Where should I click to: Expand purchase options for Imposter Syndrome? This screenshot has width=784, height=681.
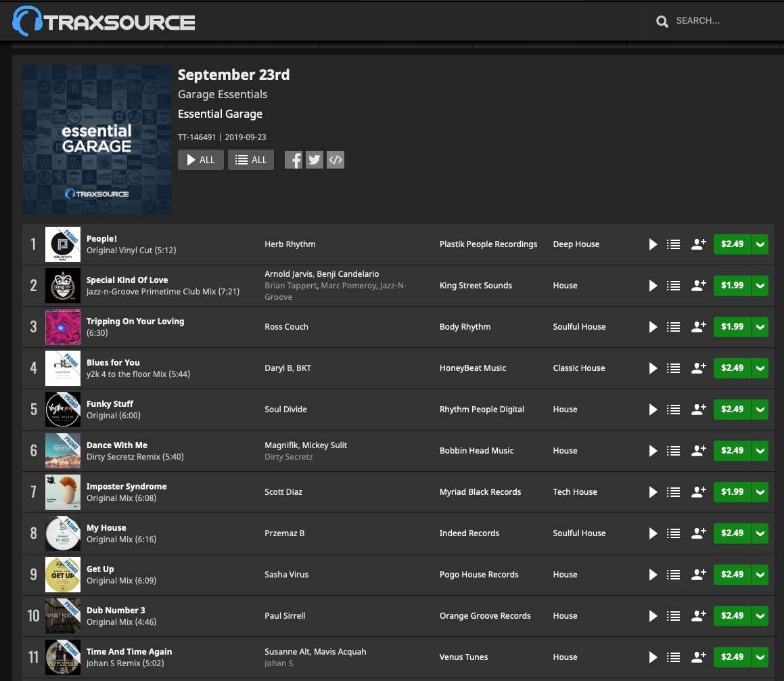pos(760,492)
